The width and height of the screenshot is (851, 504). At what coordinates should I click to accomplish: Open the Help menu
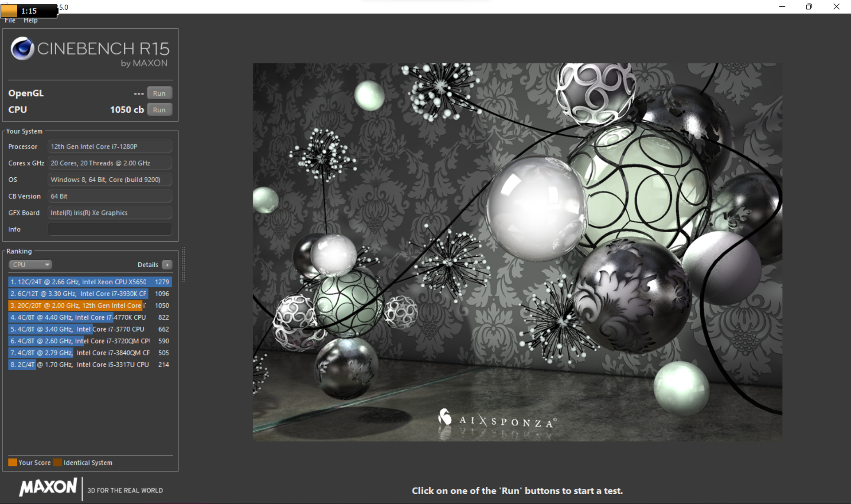31,20
